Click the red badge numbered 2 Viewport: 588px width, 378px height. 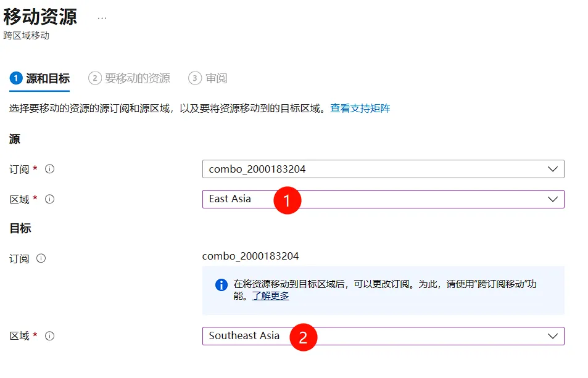coord(302,337)
